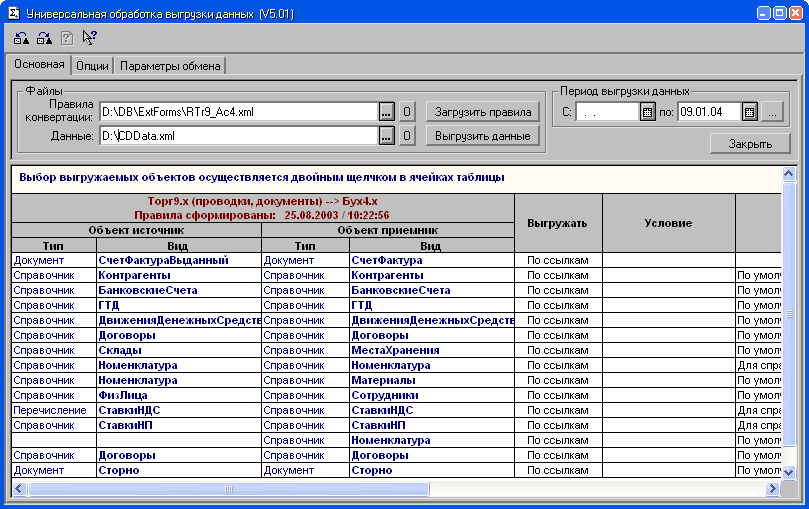Image resolution: width=809 pixels, height=509 pixels.
Task: Click the ГТД source cell
Action: click(179, 305)
